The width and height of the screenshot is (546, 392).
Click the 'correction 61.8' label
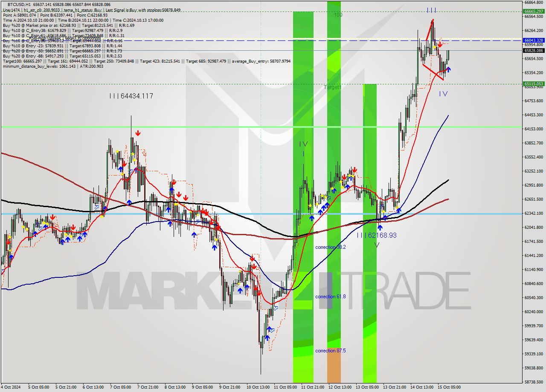331,297
